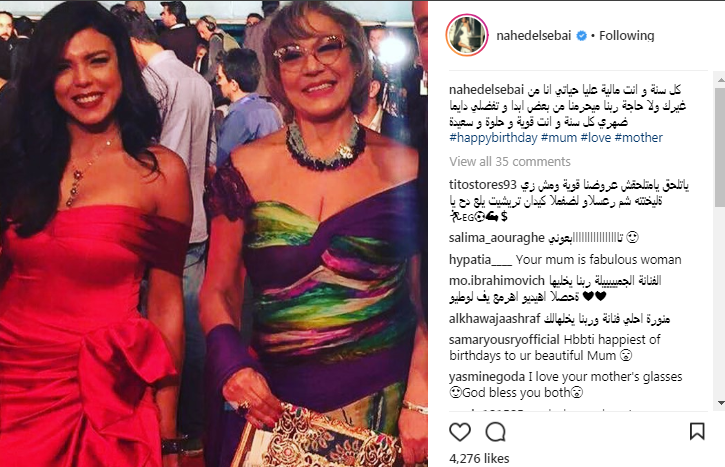Save post with the bookmark icon
The width and height of the screenshot is (725, 467).
coord(697,431)
